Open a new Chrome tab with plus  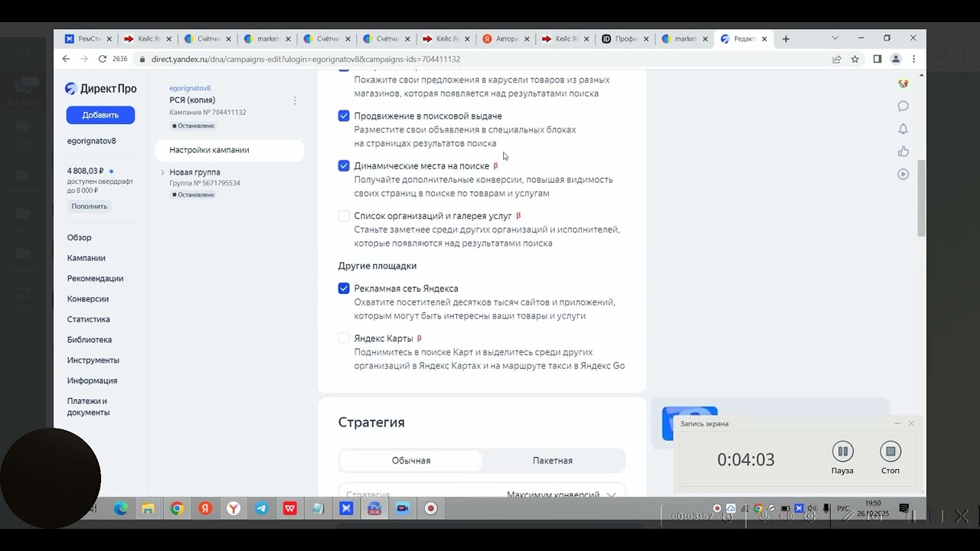tap(786, 39)
